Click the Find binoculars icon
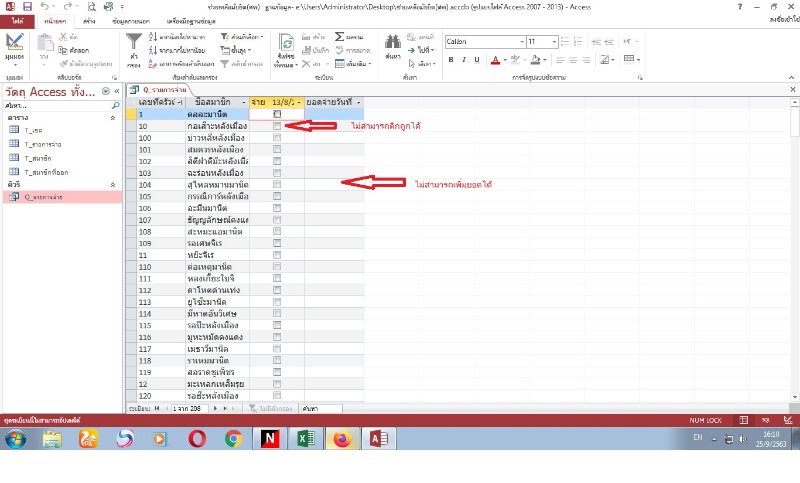This screenshot has width=800, height=483. point(393,43)
